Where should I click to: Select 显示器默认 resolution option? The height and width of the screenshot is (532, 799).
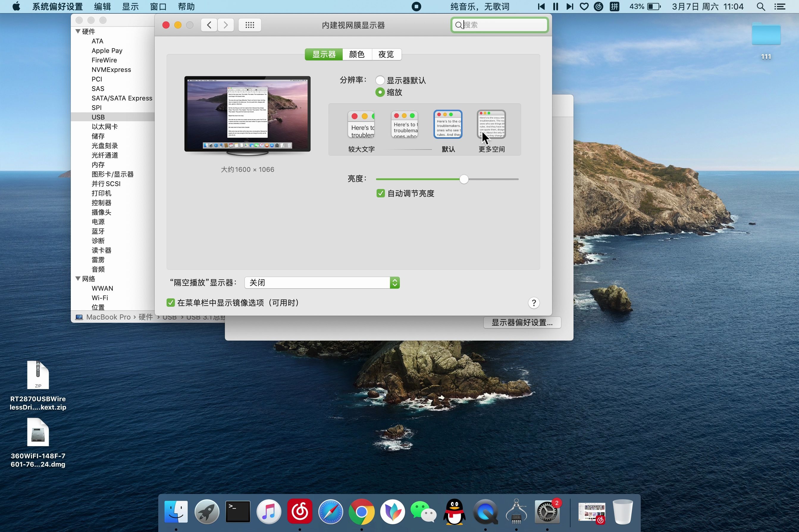pyautogui.click(x=380, y=81)
